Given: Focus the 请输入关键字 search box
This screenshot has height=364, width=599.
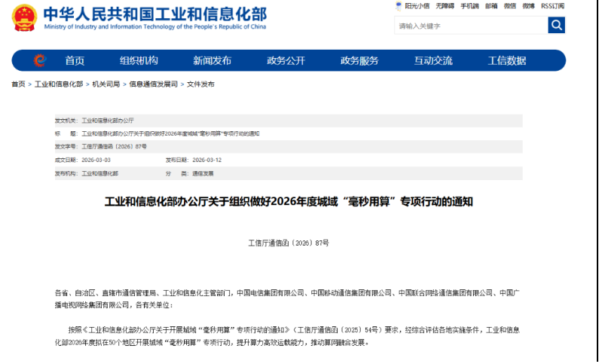Looking at the screenshot, I should [x=470, y=26].
